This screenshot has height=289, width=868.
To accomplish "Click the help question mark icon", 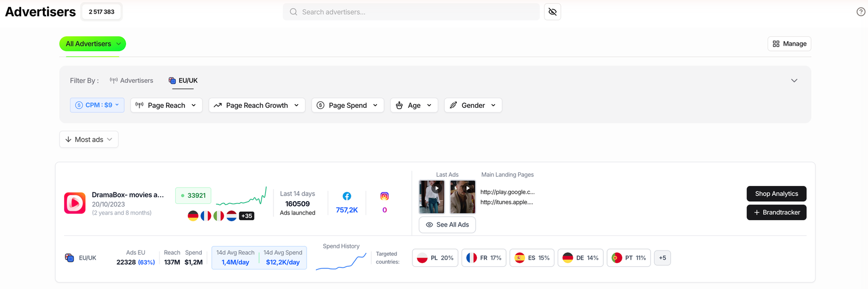I will click(x=861, y=12).
